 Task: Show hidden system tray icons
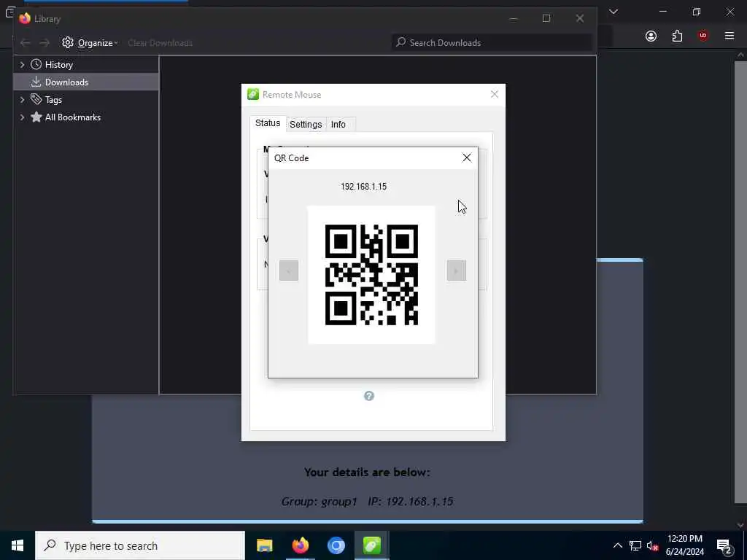click(617, 545)
